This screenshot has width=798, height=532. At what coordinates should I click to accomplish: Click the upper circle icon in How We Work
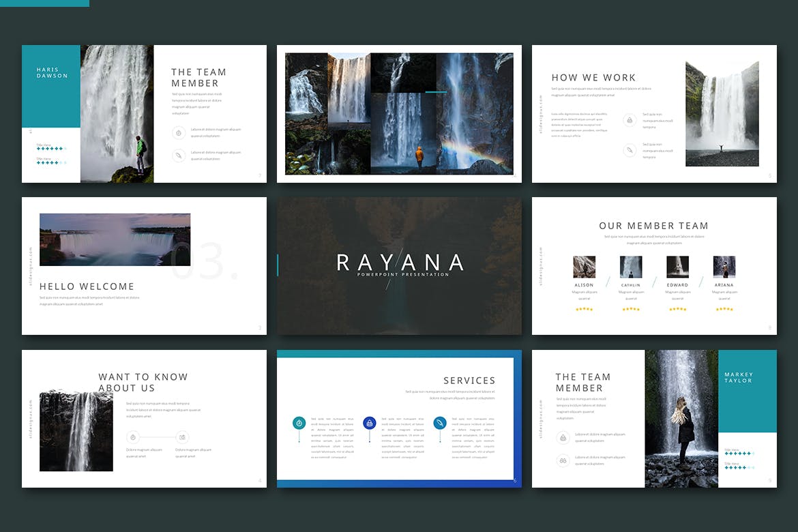630,121
